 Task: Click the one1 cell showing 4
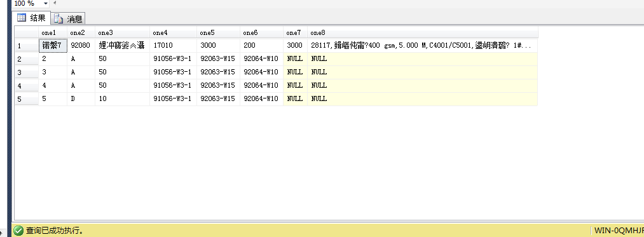53,86
